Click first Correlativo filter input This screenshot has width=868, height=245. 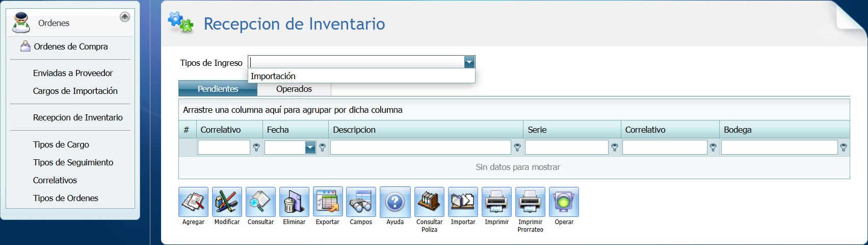point(224,148)
